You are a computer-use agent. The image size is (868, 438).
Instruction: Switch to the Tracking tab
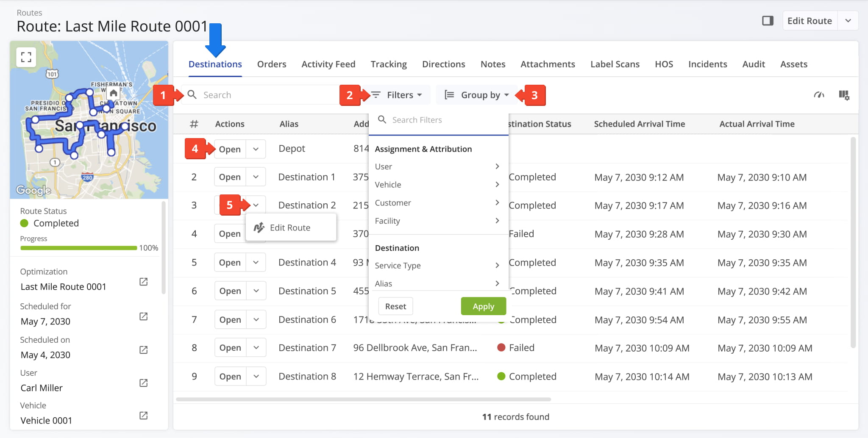[x=389, y=64]
